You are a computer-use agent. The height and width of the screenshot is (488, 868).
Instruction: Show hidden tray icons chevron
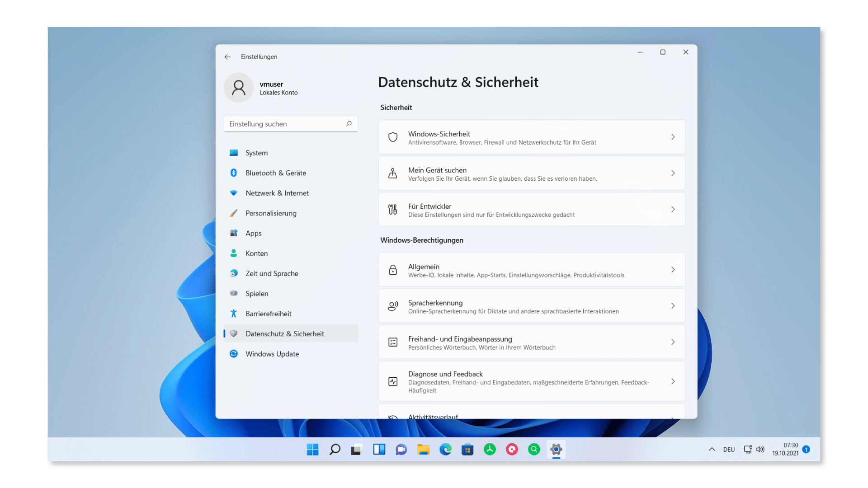[x=712, y=450]
